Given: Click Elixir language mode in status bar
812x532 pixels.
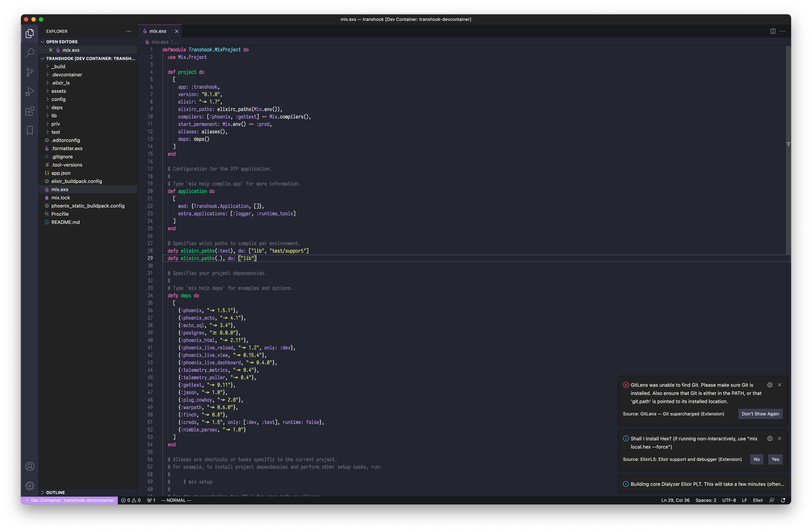Looking at the screenshot, I should click(x=758, y=500).
